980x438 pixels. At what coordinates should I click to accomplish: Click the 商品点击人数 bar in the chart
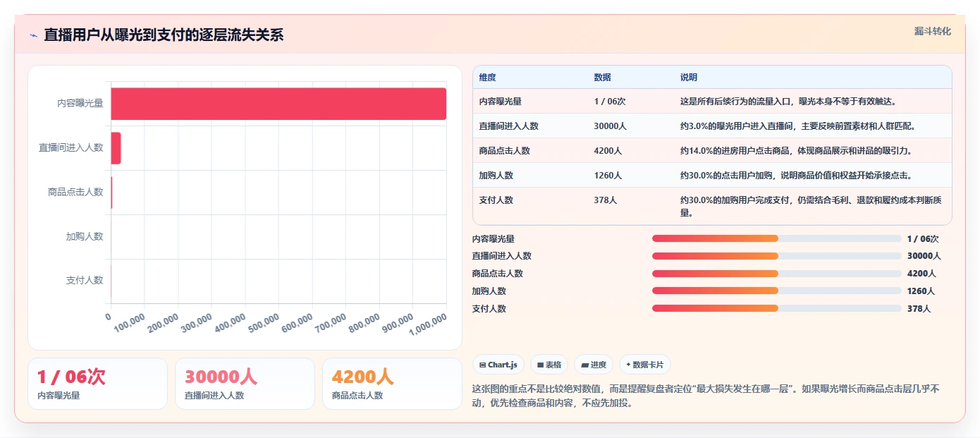click(x=111, y=193)
